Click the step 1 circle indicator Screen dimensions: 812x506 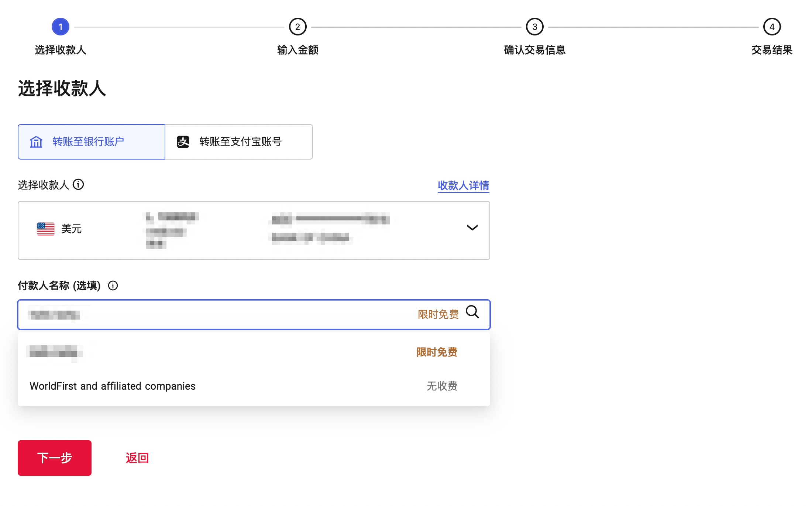(x=61, y=26)
